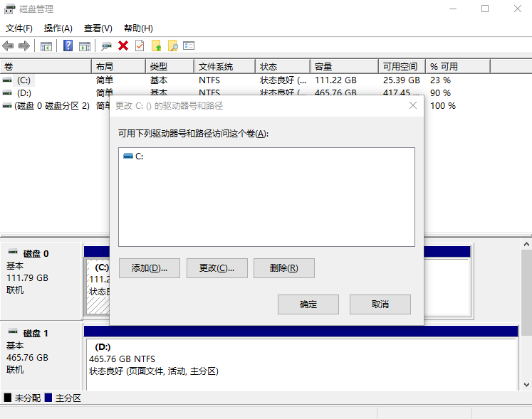Click the magnifier search page icon

172,46
